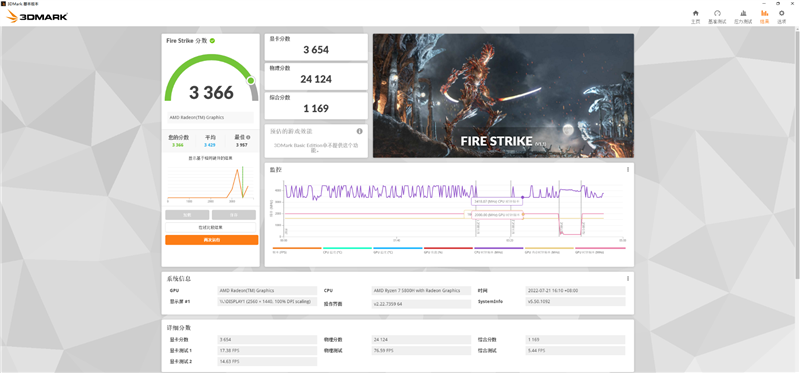Toggle the yellow GPU memory clock legend
800x373 pixels.
(549, 250)
